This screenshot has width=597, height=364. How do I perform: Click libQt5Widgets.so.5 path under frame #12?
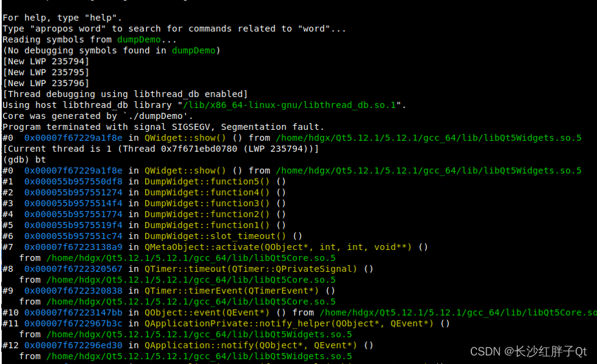click(x=199, y=357)
